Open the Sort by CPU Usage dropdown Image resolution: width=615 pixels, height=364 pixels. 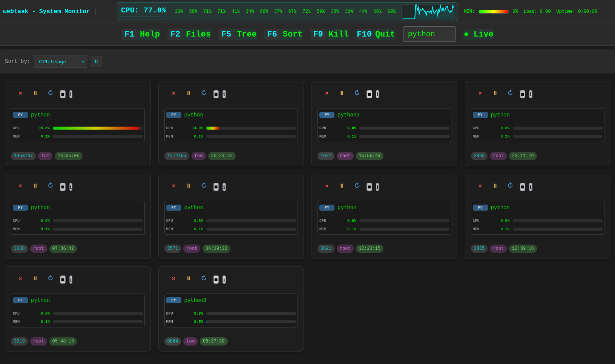(x=60, y=61)
